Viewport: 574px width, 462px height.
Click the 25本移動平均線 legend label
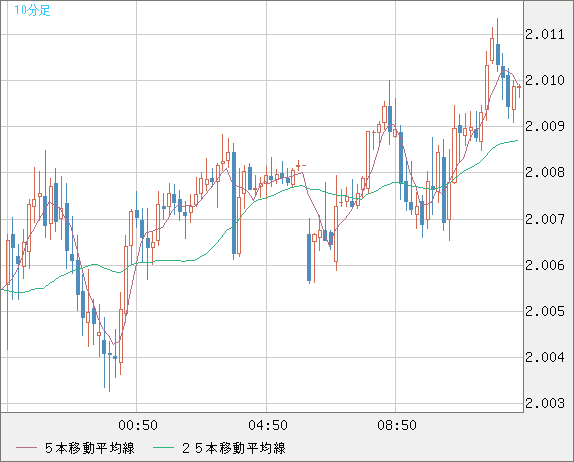tap(234, 448)
